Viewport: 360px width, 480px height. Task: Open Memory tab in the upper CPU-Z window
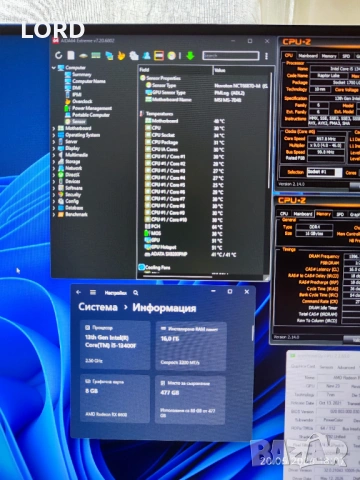click(x=329, y=56)
